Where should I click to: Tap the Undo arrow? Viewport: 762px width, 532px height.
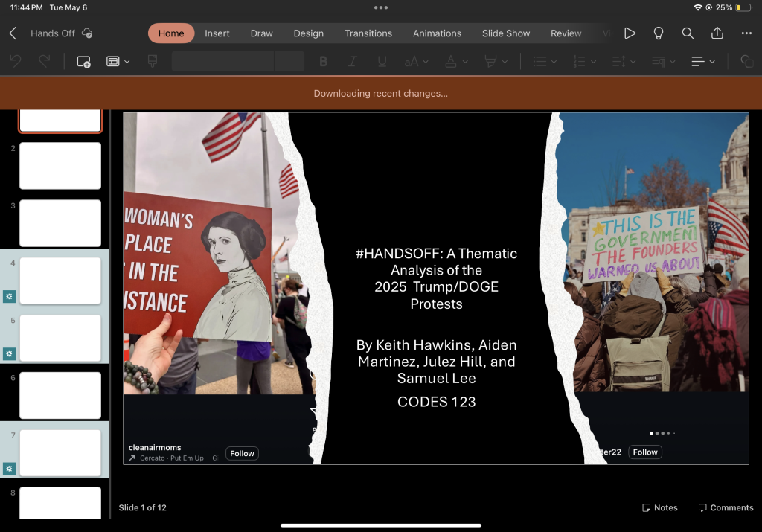pos(16,61)
